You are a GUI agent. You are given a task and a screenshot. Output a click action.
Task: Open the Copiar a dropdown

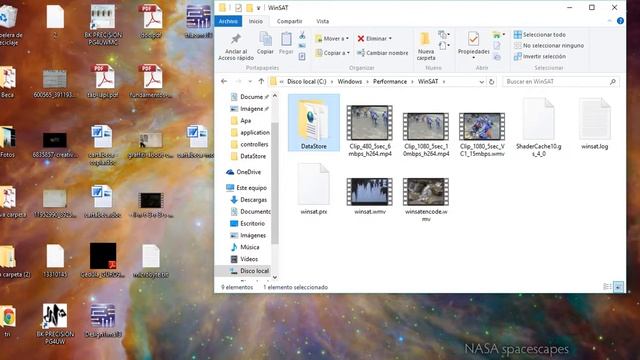332,53
